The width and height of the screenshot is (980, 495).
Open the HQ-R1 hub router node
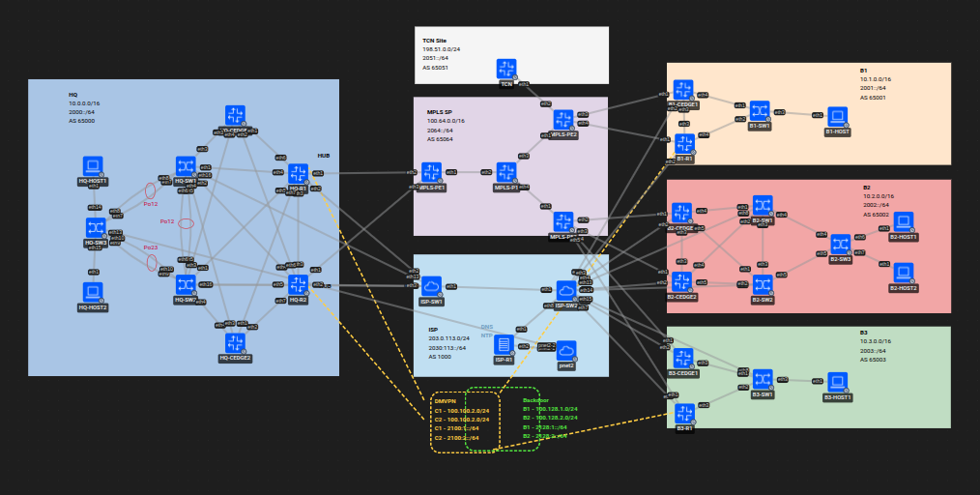[298, 174]
